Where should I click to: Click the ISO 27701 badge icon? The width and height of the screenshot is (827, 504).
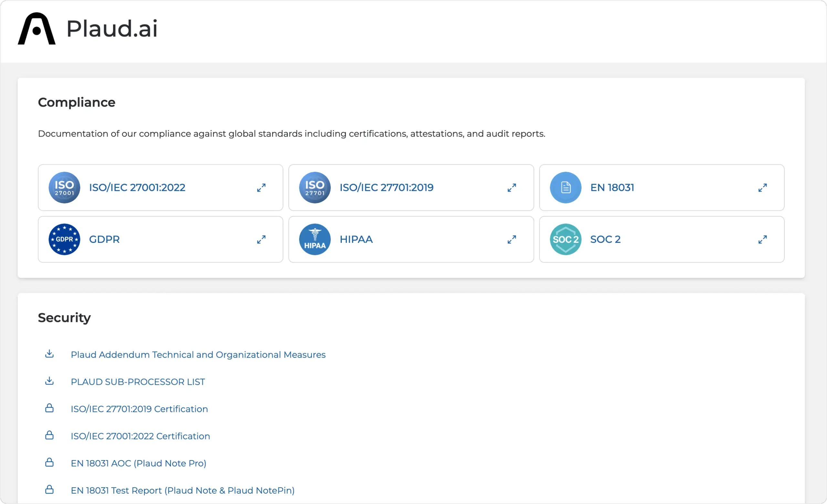click(x=315, y=188)
